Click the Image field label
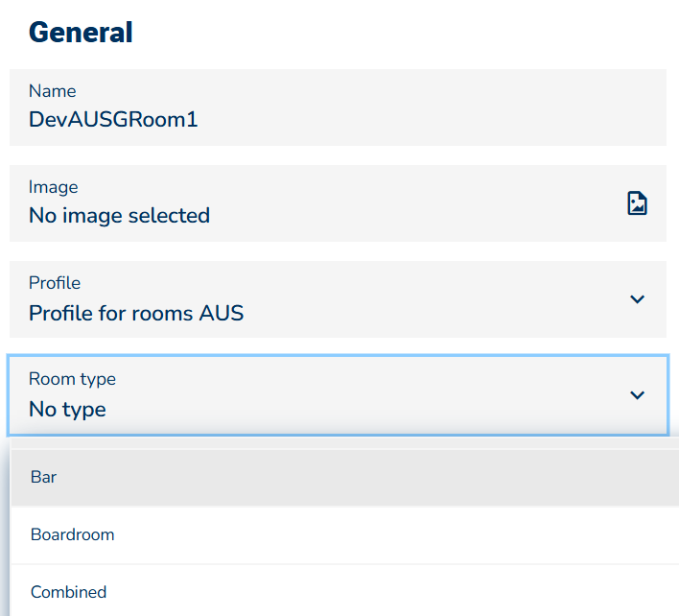The image size is (679, 616). click(54, 187)
